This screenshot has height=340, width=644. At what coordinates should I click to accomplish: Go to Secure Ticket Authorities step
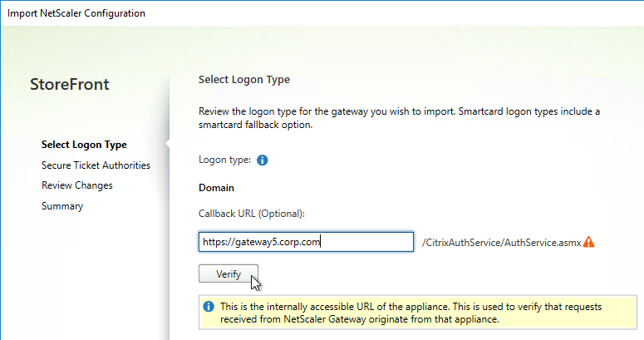coord(96,165)
